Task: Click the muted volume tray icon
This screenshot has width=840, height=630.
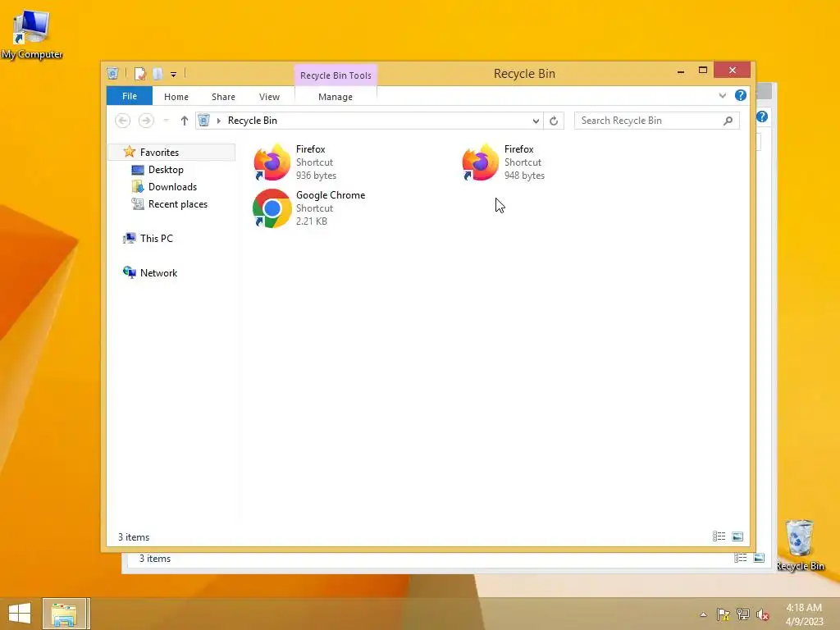Action: pyautogui.click(x=763, y=614)
